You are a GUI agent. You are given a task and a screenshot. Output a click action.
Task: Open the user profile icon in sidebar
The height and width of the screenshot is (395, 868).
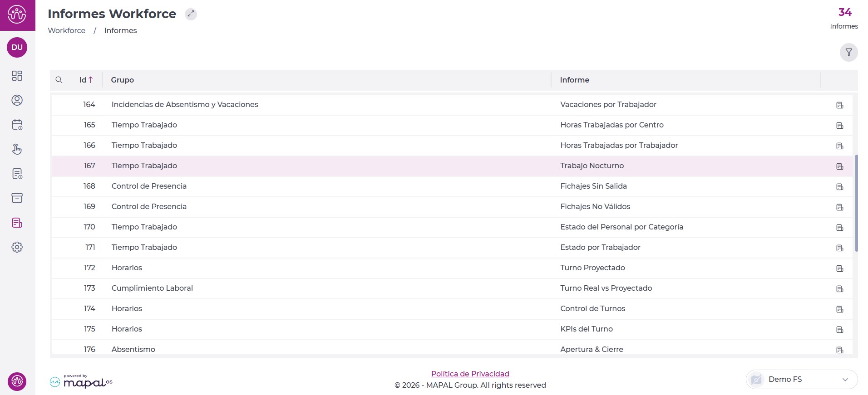coord(17,100)
